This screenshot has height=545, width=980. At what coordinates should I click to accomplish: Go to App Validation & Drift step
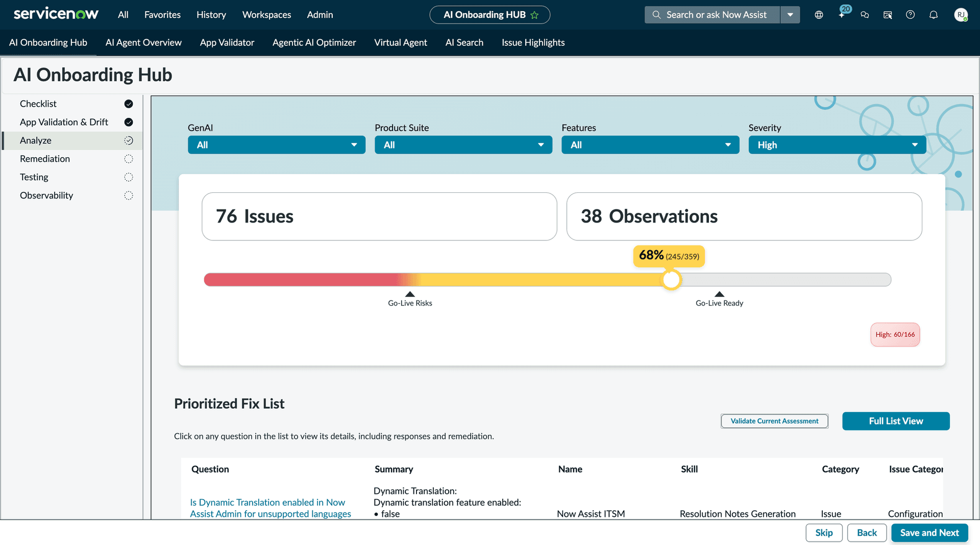click(72, 122)
